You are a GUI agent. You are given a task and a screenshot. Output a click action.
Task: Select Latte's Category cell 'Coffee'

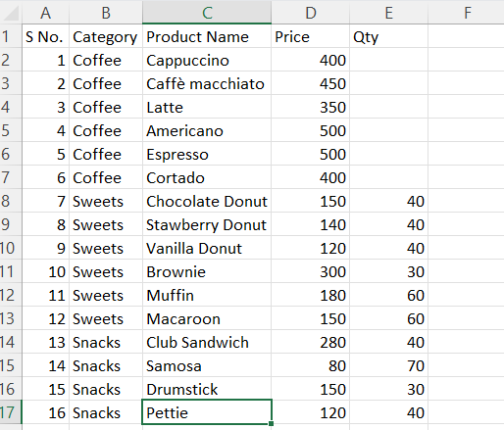coord(106,107)
